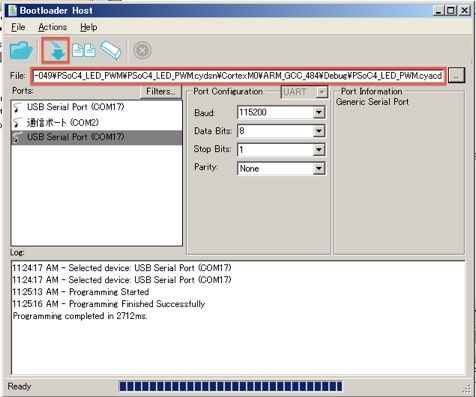This screenshot has height=397, width=476.
Task: Select the erase tool icon
Action: pos(111,51)
